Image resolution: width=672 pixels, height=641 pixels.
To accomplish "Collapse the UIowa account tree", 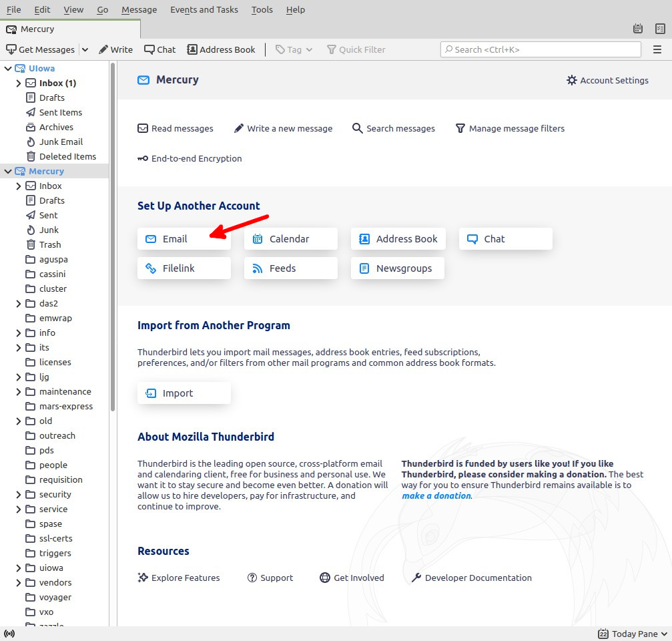I will coord(8,69).
